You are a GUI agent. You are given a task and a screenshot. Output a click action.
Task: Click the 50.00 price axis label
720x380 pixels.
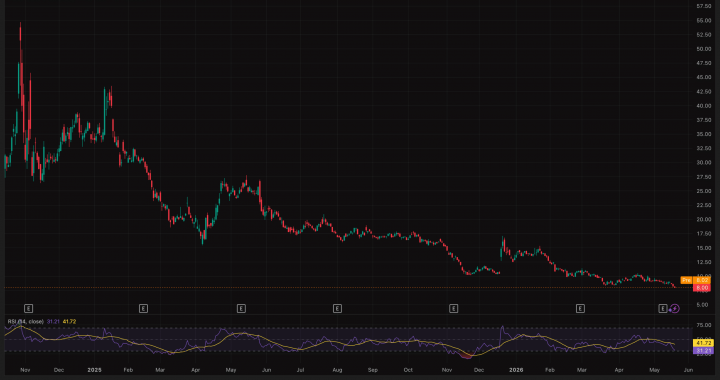[704, 49]
